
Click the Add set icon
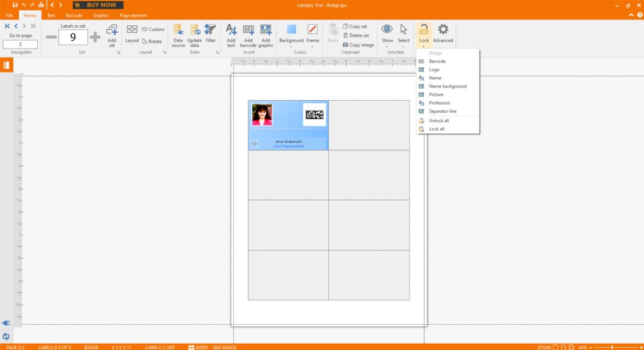coord(112,30)
